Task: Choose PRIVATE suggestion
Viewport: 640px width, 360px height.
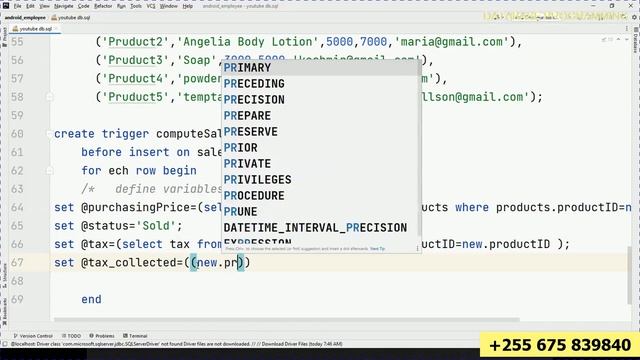Action: [x=320, y=163]
